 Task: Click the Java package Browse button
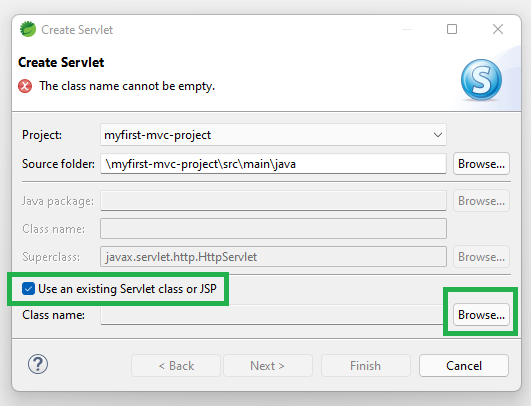481,201
